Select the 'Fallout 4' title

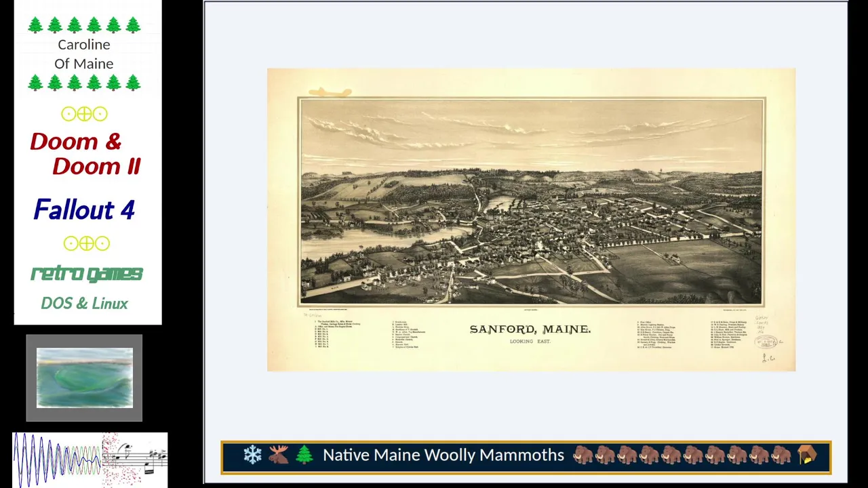coord(84,209)
